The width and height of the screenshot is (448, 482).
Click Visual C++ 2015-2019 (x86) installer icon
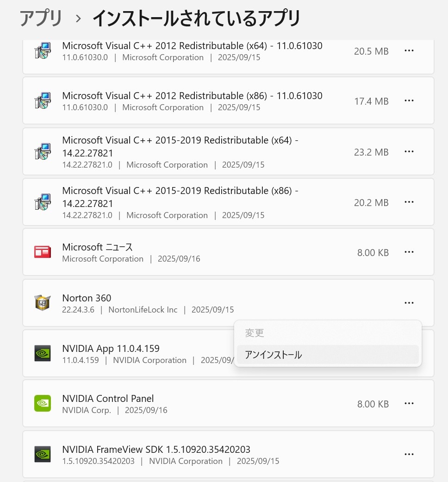point(43,202)
